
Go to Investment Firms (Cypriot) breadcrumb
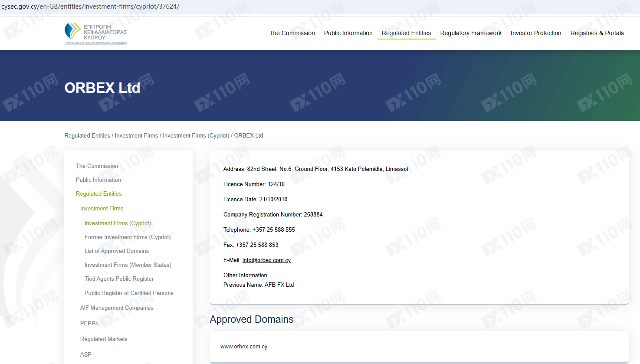[x=196, y=135]
